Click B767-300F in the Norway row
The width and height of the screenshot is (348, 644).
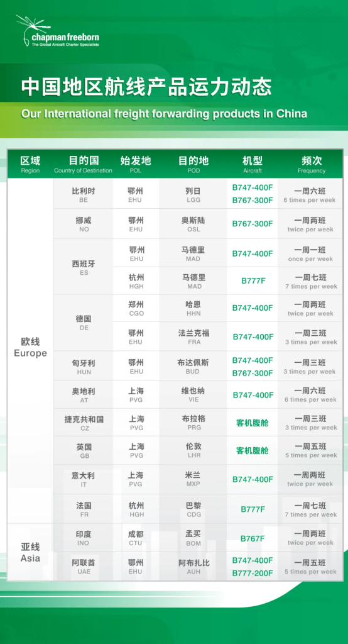coord(253,224)
